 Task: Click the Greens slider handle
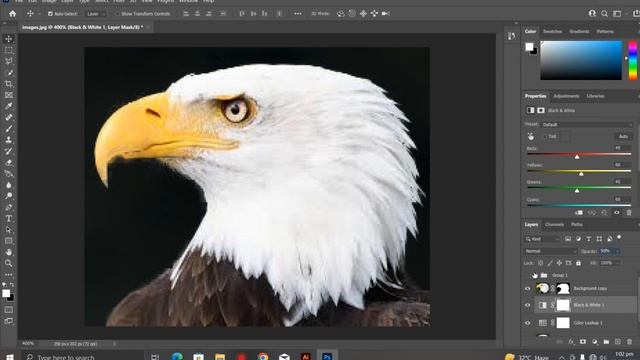coord(577,191)
